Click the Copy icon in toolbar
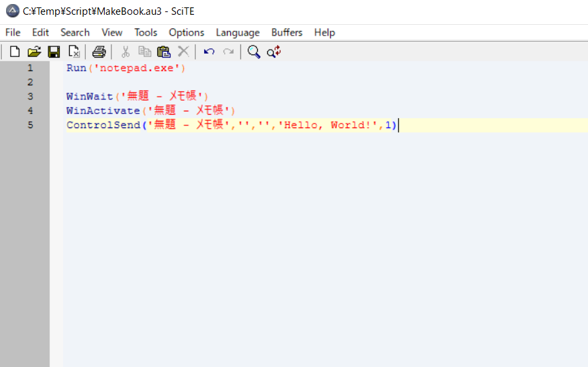 [x=144, y=52]
